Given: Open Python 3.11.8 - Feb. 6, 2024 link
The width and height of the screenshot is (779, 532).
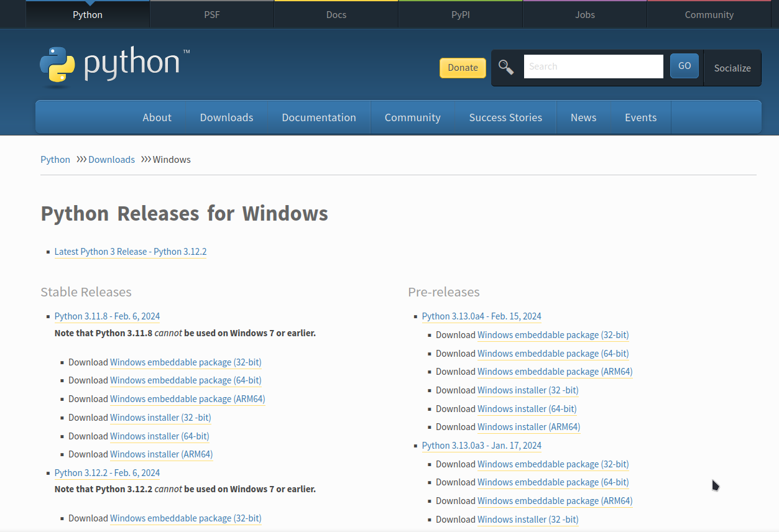Looking at the screenshot, I should click(x=107, y=316).
